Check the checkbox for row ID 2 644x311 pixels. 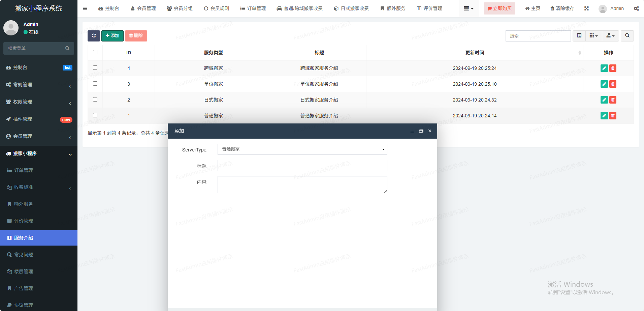coord(95,100)
